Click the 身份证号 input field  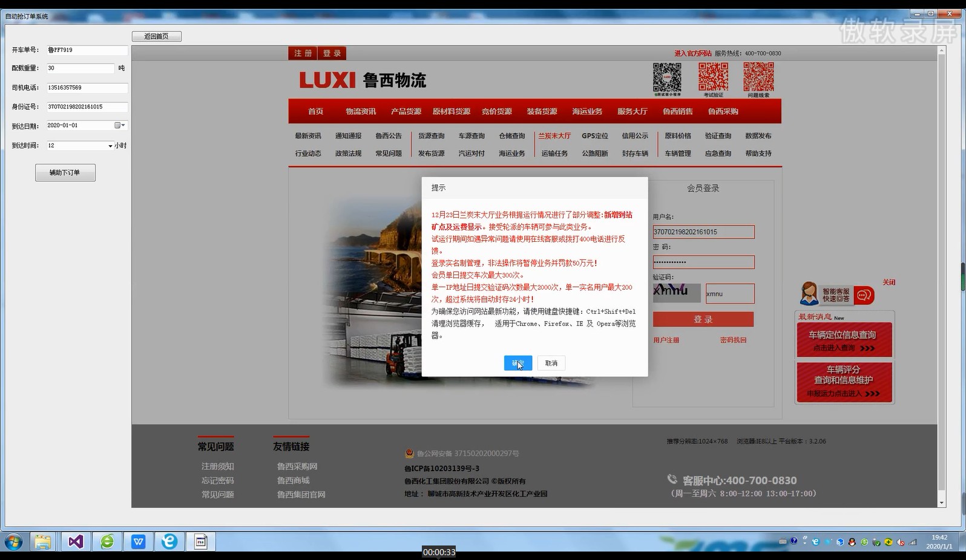[87, 107]
